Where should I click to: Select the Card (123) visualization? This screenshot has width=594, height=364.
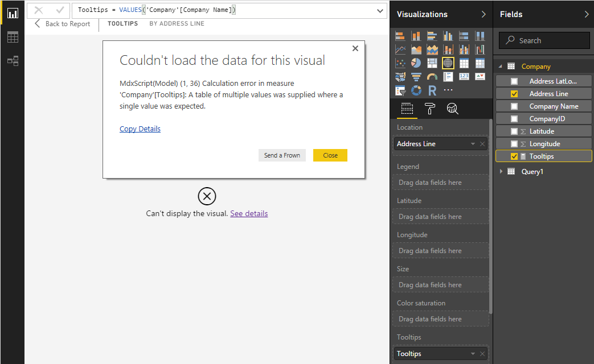(x=464, y=76)
